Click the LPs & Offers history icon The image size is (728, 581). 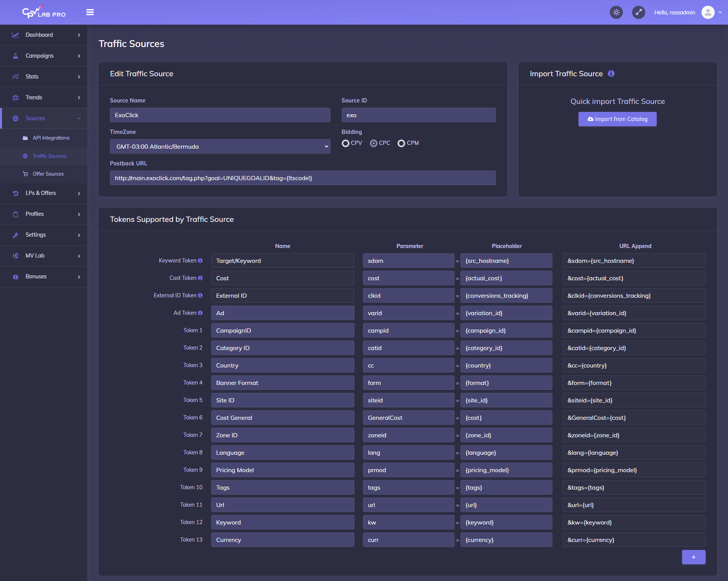[16, 193]
